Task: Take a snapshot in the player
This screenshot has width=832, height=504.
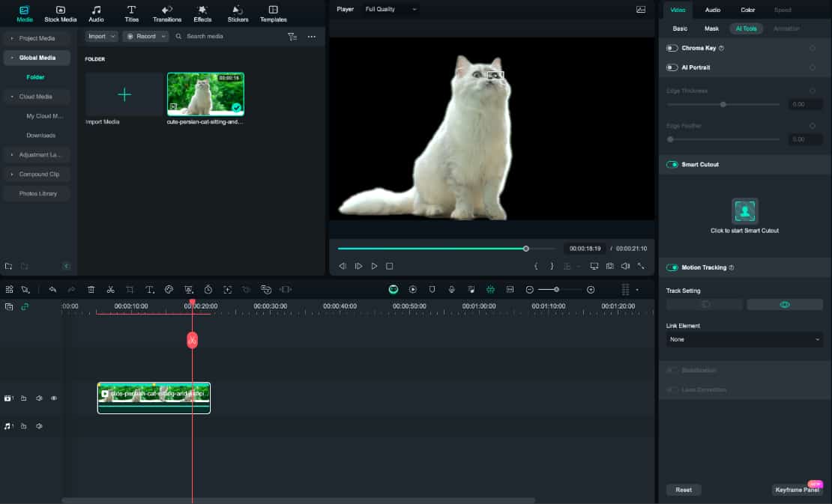Action: click(x=609, y=265)
